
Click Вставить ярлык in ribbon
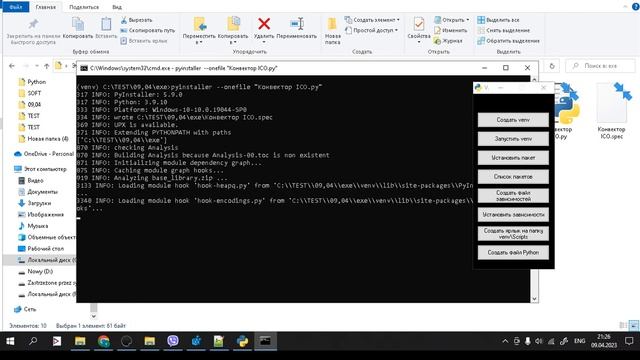point(144,41)
